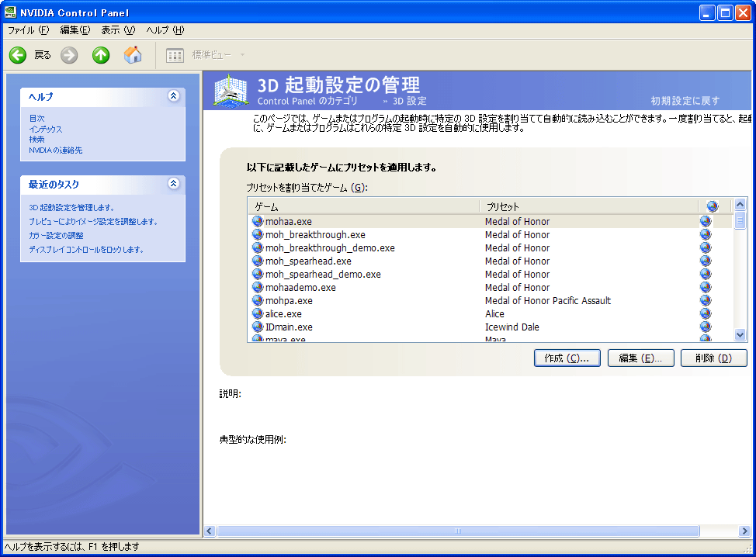Open the カラー設定の調整 task link
Viewport: 756px width, 557px height.
56,236
